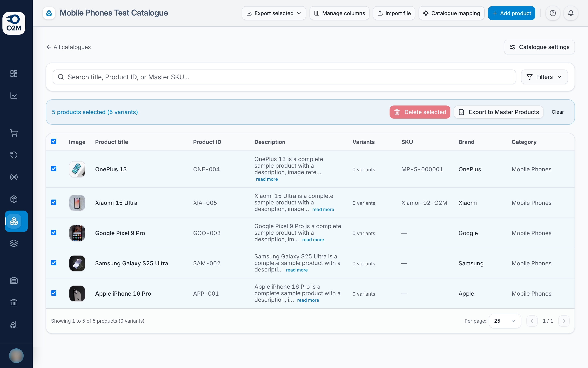The image size is (588, 368).
Task: Click the circular refresh arrow icon in sidebar
Action: (14, 155)
